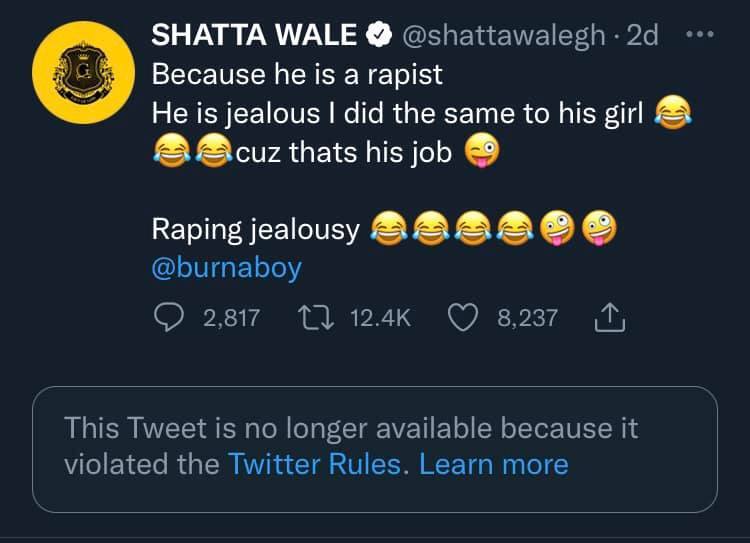Screen dimensions: 750x543
Task: Click the @shattawalegh handle
Action: 503,36
